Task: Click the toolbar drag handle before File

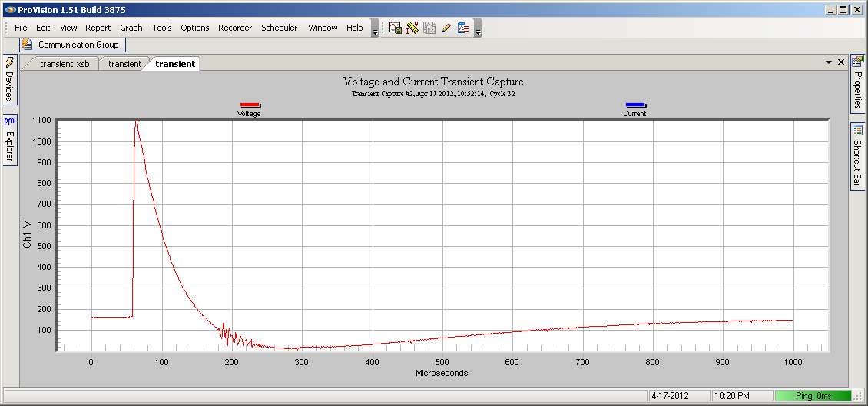Action: point(6,28)
